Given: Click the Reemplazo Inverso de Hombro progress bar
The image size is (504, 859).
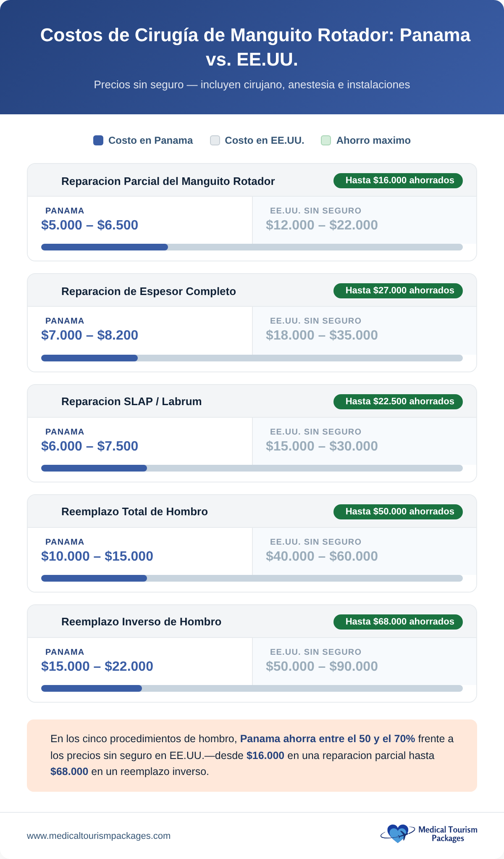Looking at the screenshot, I should coord(252,688).
